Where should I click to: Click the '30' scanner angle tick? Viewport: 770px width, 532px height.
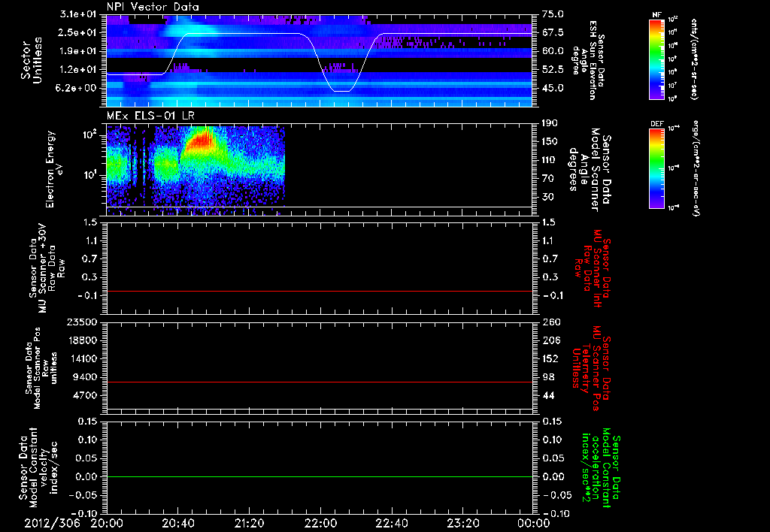pyautogui.click(x=548, y=197)
